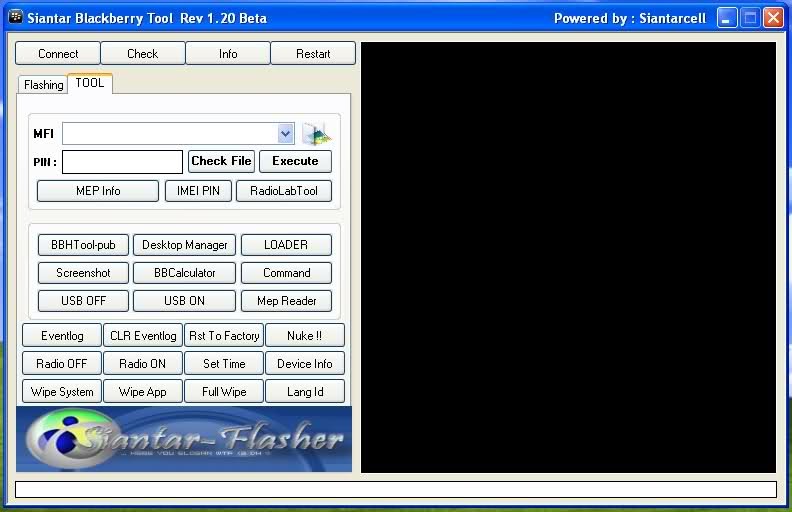Open MEP Info
This screenshot has height=512, width=792.
(x=98, y=191)
